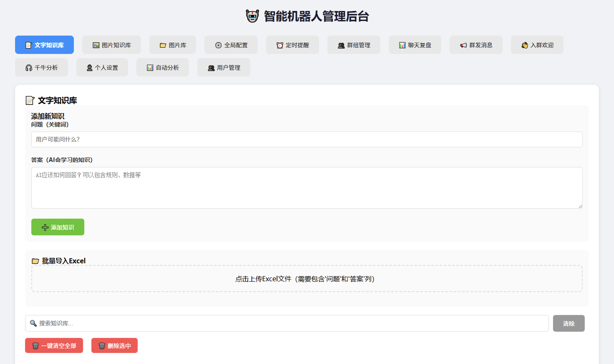Image resolution: width=614 pixels, height=364 pixels.
Task: Select the 自动分析 tab
Action: point(163,67)
